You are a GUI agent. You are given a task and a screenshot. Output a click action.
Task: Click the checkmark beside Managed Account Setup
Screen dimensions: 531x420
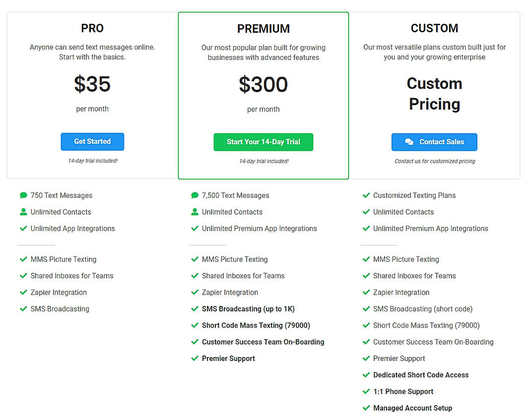point(366,408)
